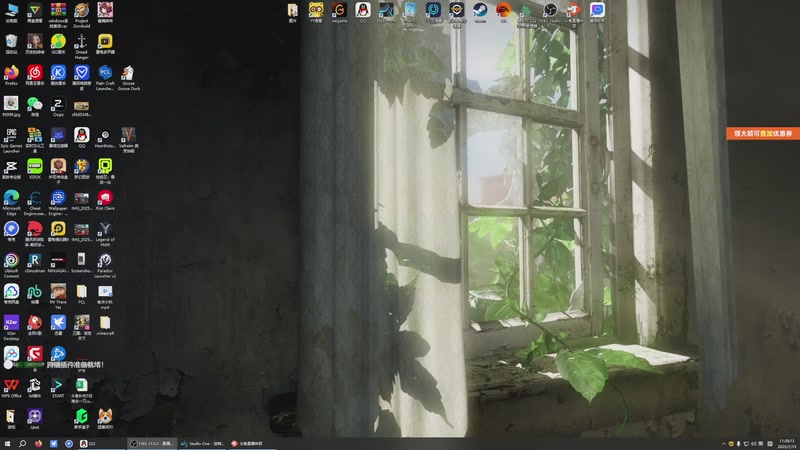The width and height of the screenshot is (800, 450).
Task: Select the Plain Craft Launcher PCL icon
Action: click(x=105, y=78)
